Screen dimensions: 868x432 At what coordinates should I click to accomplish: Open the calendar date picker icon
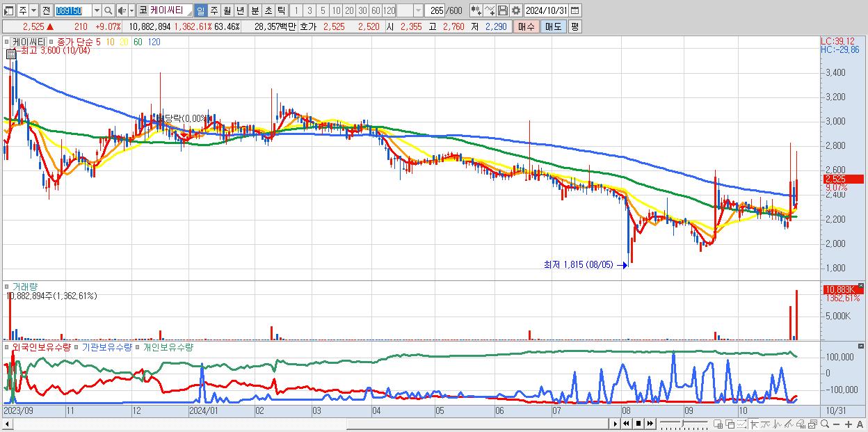[576, 10]
